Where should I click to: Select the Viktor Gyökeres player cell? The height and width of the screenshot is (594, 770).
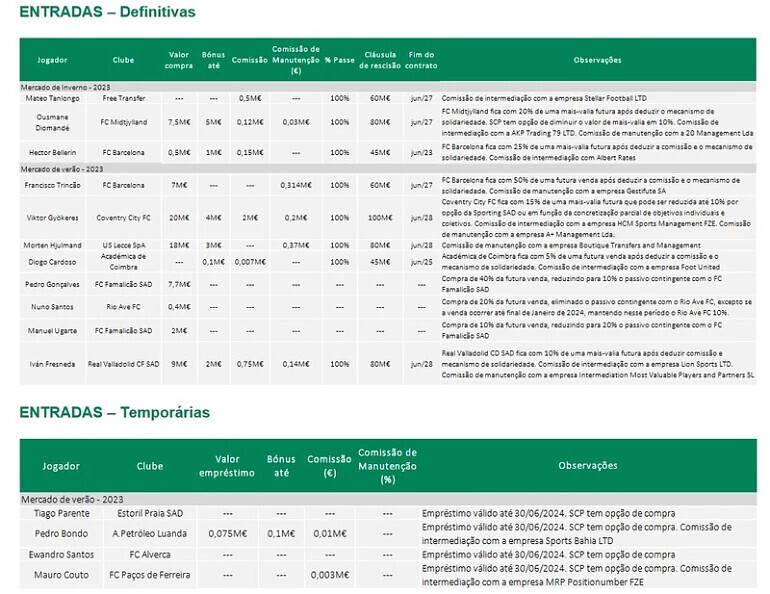tap(52, 216)
